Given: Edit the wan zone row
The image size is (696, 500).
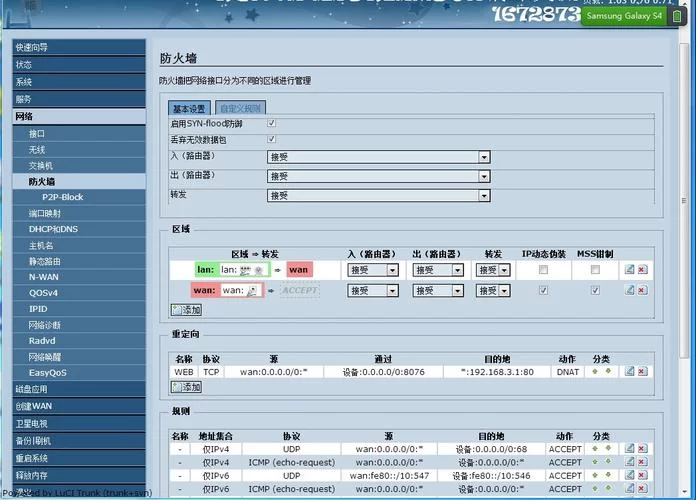Looking at the screenshot, I should point(629,290).
